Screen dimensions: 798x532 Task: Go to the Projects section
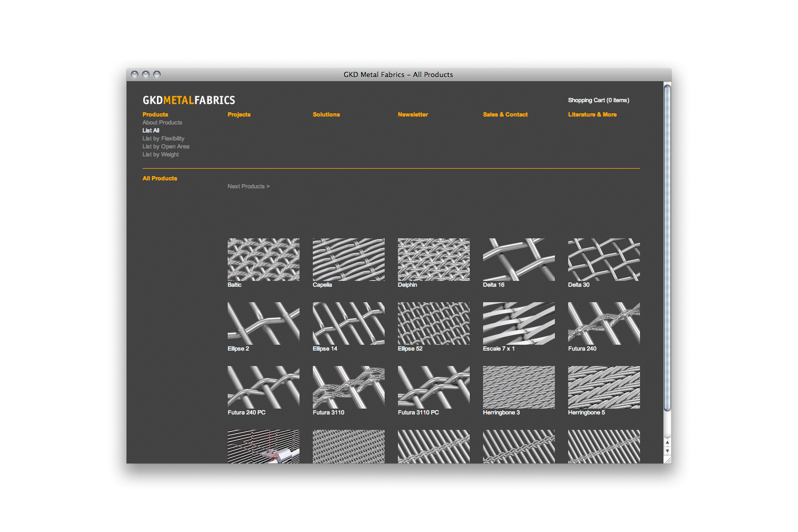(239, 114)
